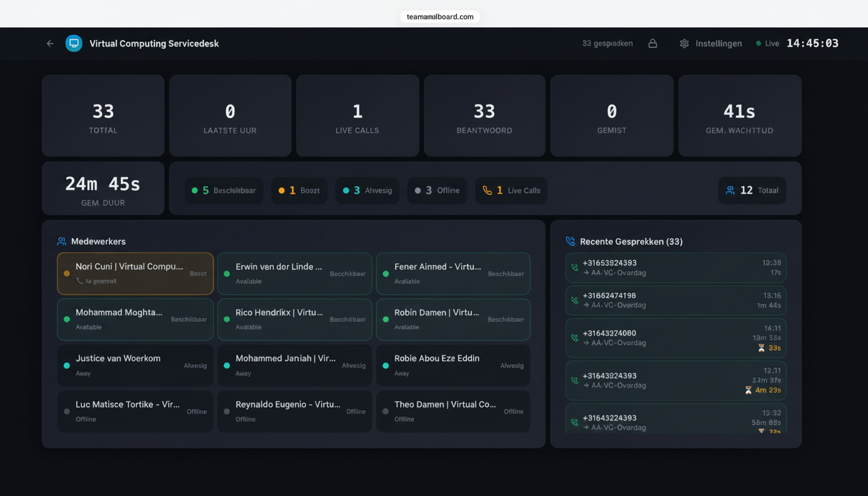The width and height of the screenshot is (868, 496).
Task: Select Robie Abou Eze Eddin card
Action: pyautogui.click(x=453, y=366)
